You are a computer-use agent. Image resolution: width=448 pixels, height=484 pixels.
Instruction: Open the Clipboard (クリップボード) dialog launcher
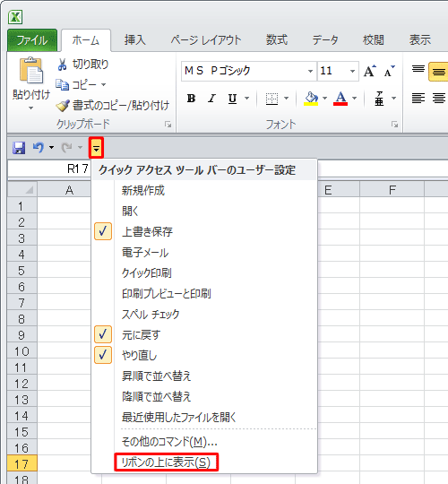tap(168, 125)
